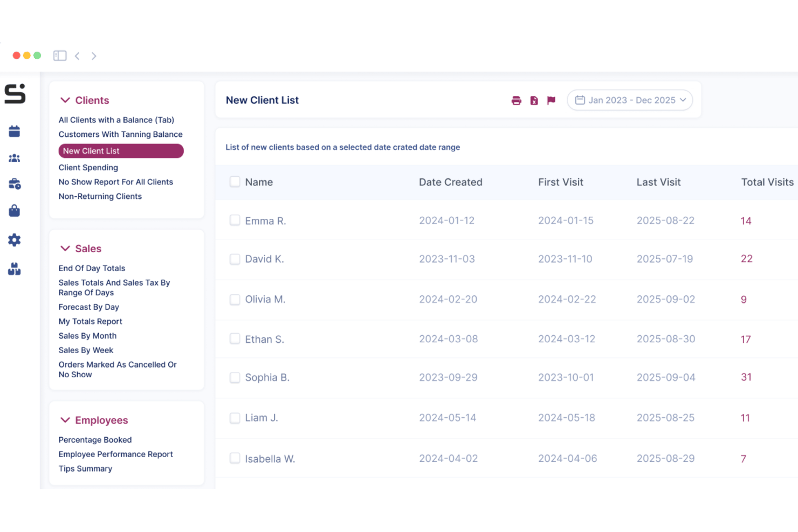Check the box for Sophia B.

point(235,377)
